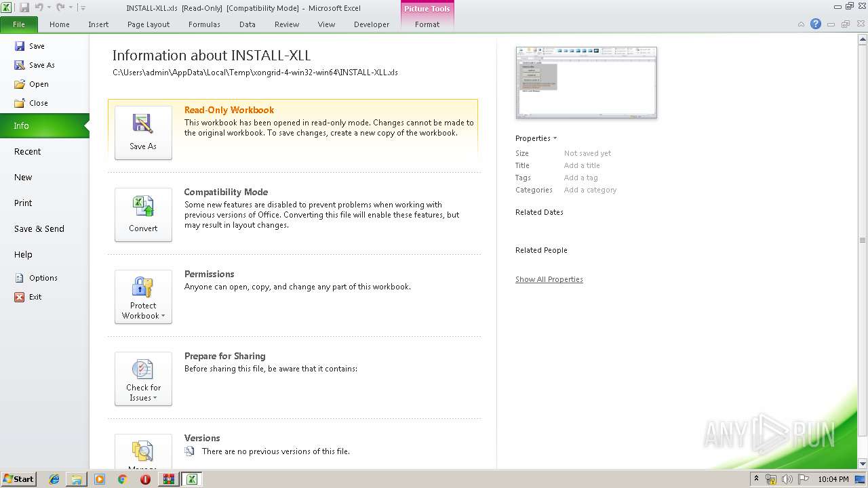The width and height of the screenshot is (868, 488).
Task: Open Customize Quick Access Toolbar dropdown
Action: (x=83, y=7)
